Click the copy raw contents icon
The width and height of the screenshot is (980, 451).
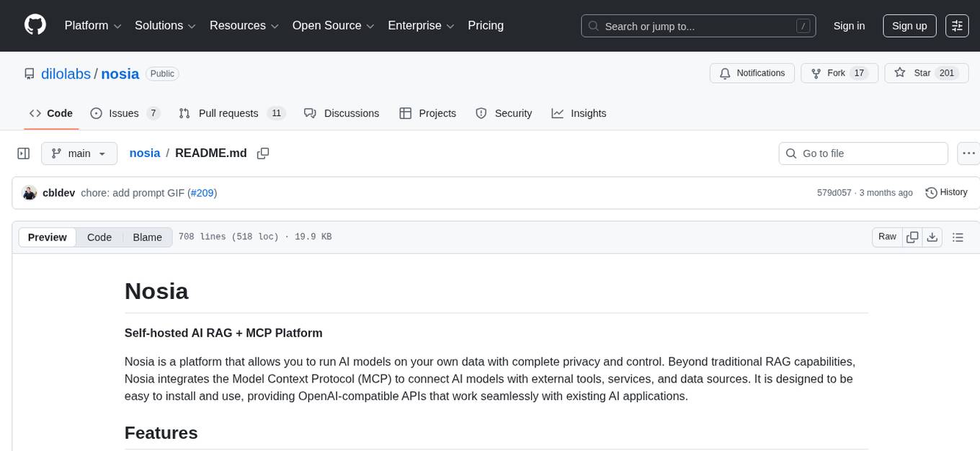click(912, 236)
